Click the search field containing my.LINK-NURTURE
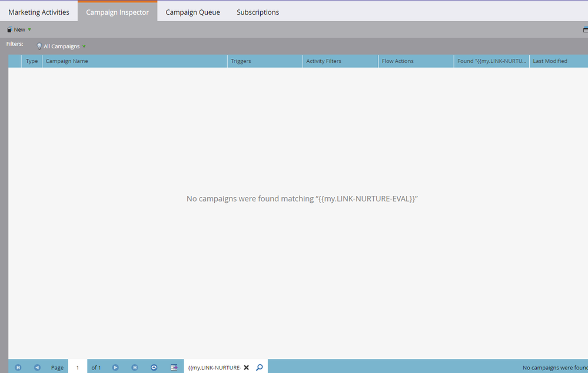Viewport: 588px width, 373px height. click(214, 367)
